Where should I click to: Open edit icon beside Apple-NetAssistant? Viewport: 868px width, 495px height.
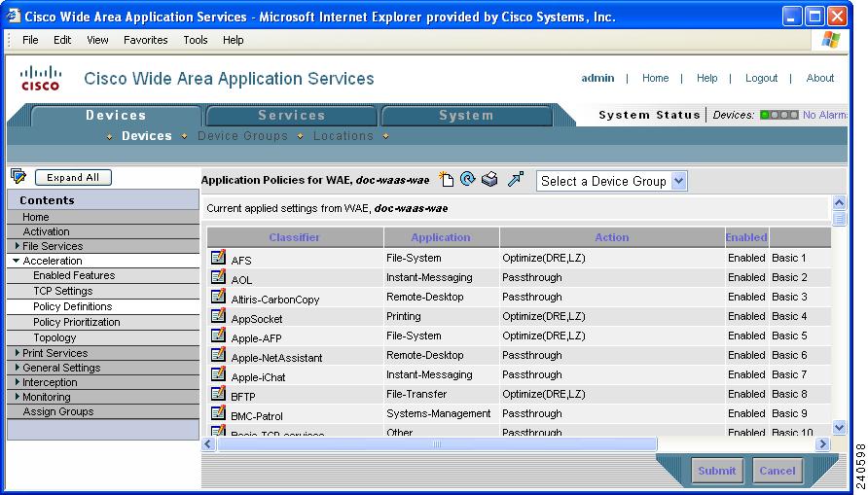(x=218, y=355)
